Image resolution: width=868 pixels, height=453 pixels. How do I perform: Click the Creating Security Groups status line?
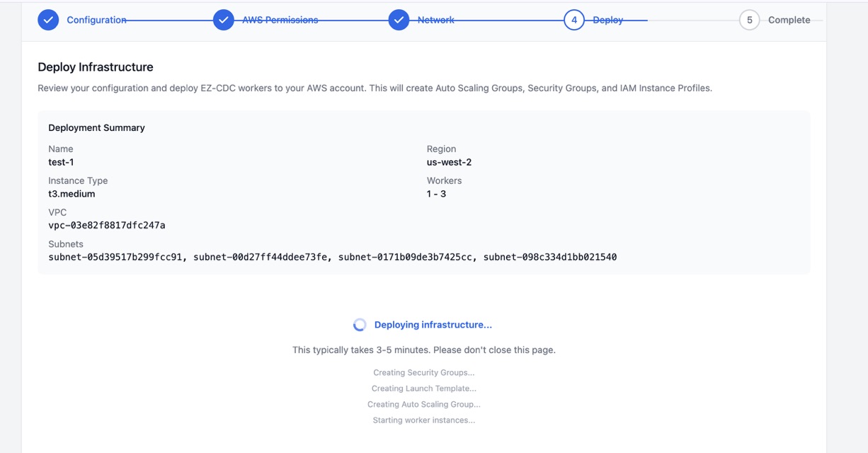point(423,372)
